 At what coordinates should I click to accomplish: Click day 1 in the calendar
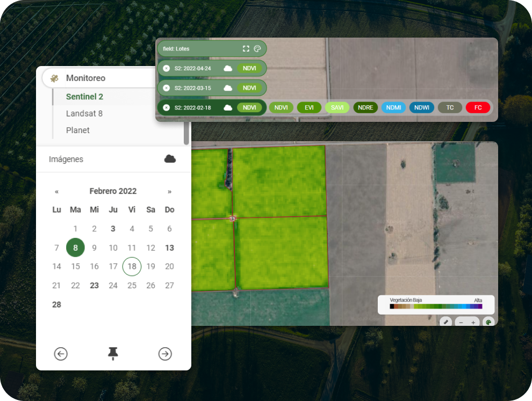[x=75, y=229]
